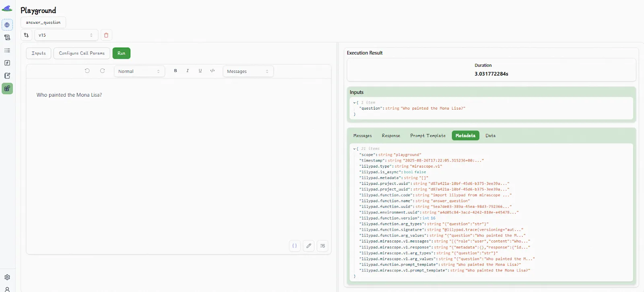Open the Normal text style dropdown

pyautogui.click(x=139, y=71)
